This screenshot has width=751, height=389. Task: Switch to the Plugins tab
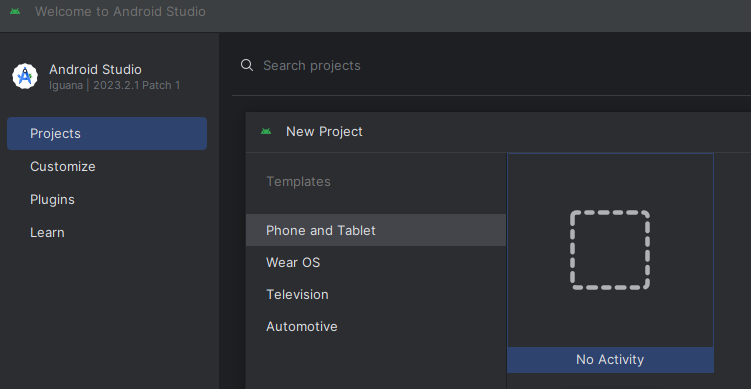click(x=107, y=200)
